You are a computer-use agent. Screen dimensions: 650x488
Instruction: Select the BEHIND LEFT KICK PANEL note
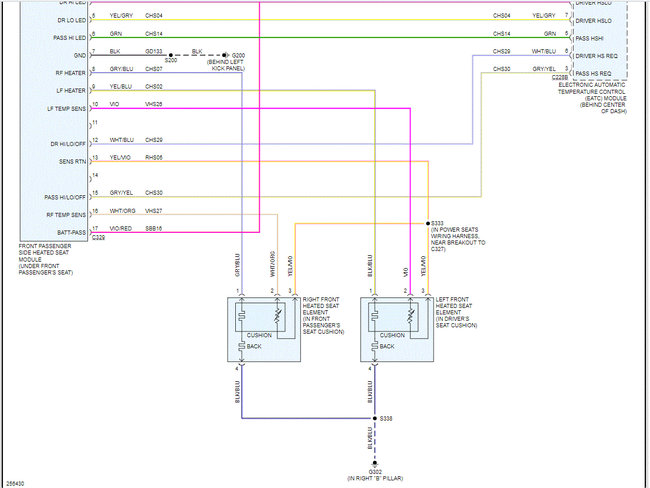point(226,65)
